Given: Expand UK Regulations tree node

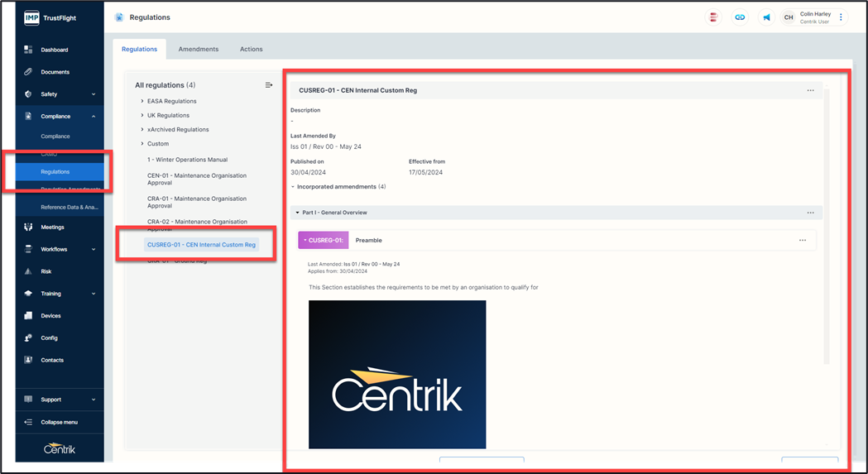Looking at the screenshot, I should click(142, 115).
